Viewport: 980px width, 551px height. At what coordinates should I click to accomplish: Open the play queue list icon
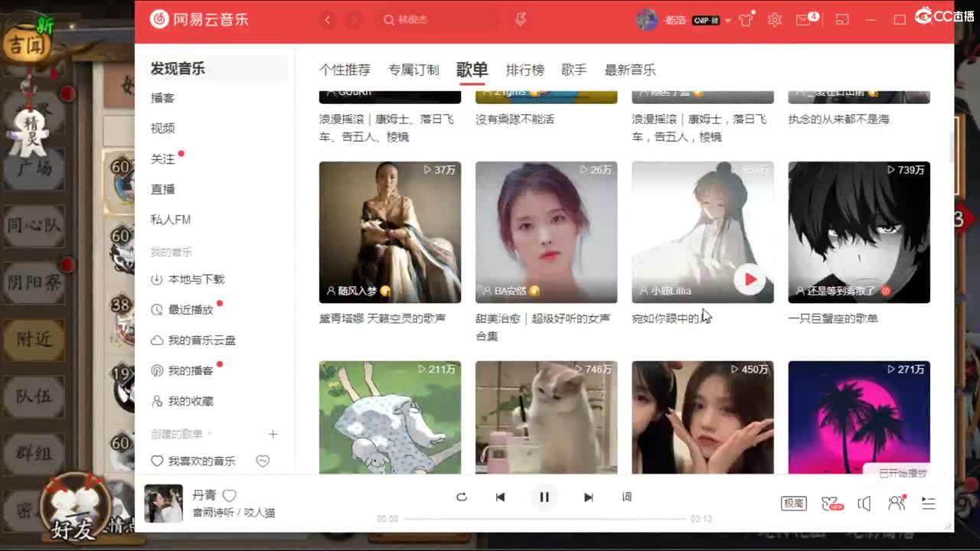(929, 503)
